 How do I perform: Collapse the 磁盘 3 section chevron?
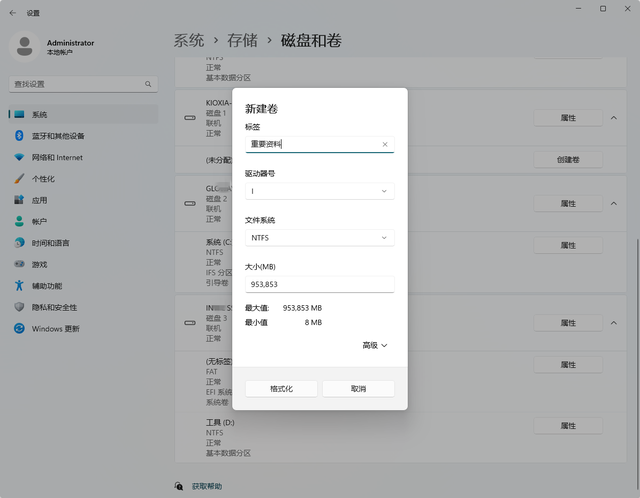point(614,323)
